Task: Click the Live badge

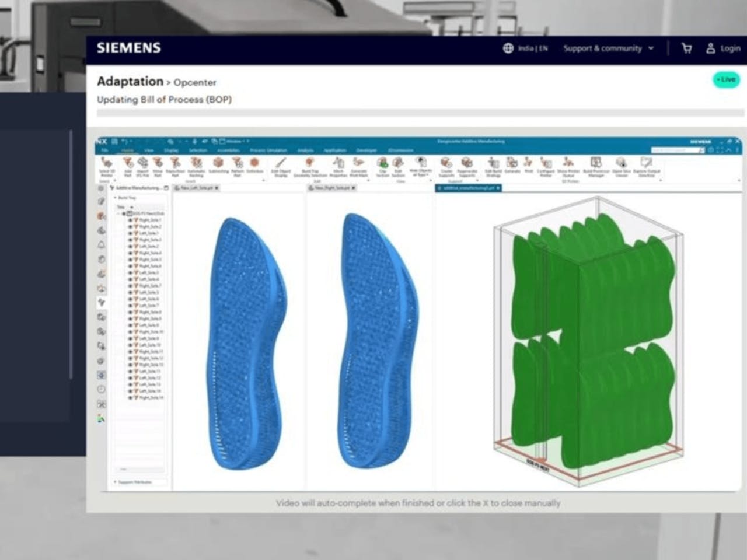Action: pos(727,79)
